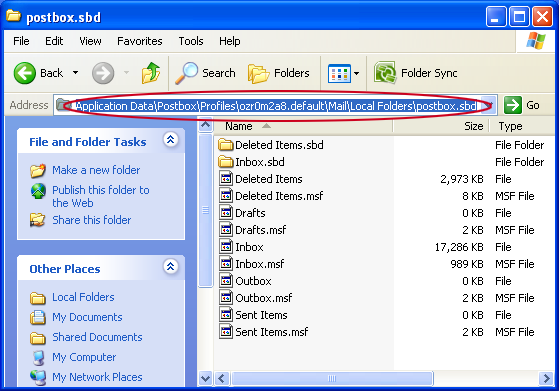Click Publish this folder to the Web
559x391 pixels.
point(101,196)
